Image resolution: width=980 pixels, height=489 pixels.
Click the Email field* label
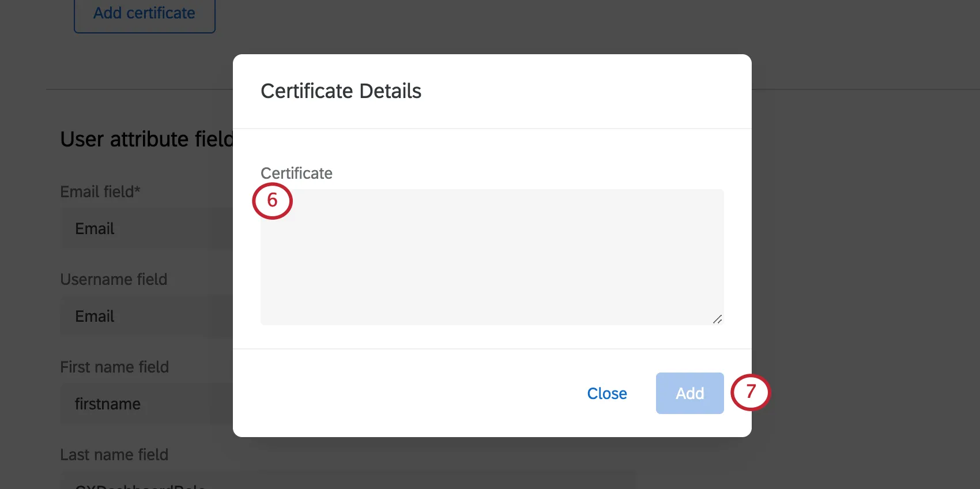tap(100, 191)
